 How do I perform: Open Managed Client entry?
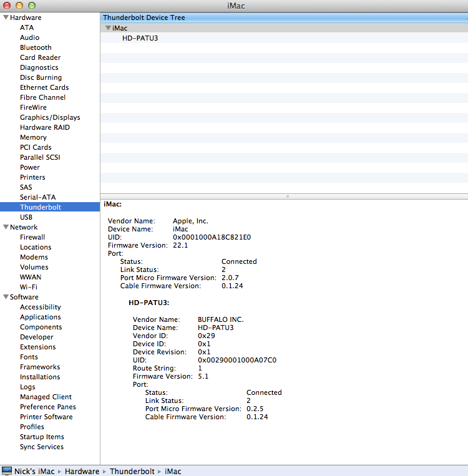click(x=46, y=397)
